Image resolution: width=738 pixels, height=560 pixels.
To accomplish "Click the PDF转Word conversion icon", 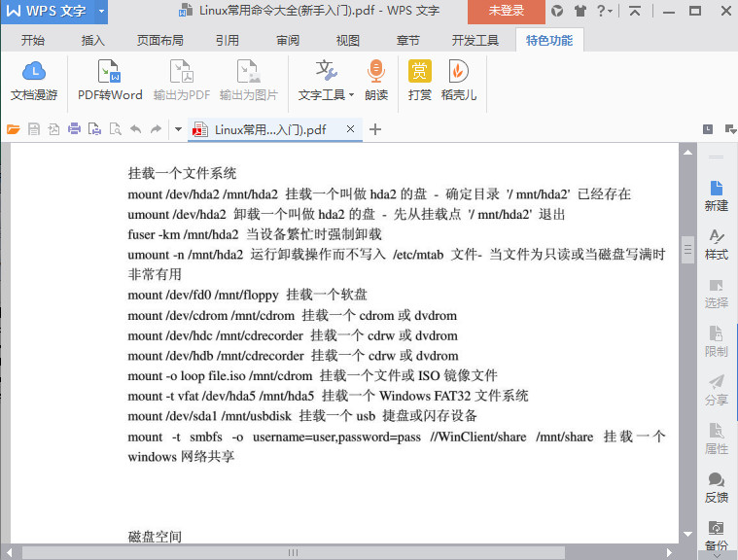I will [x=110, y=72].
